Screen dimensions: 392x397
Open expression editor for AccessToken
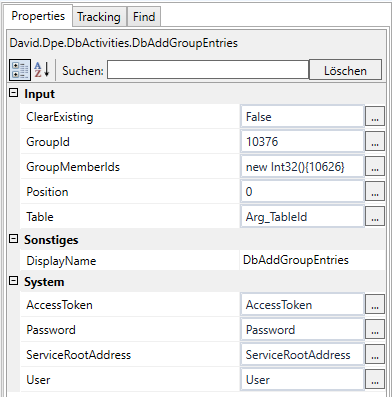click(375, 305)
